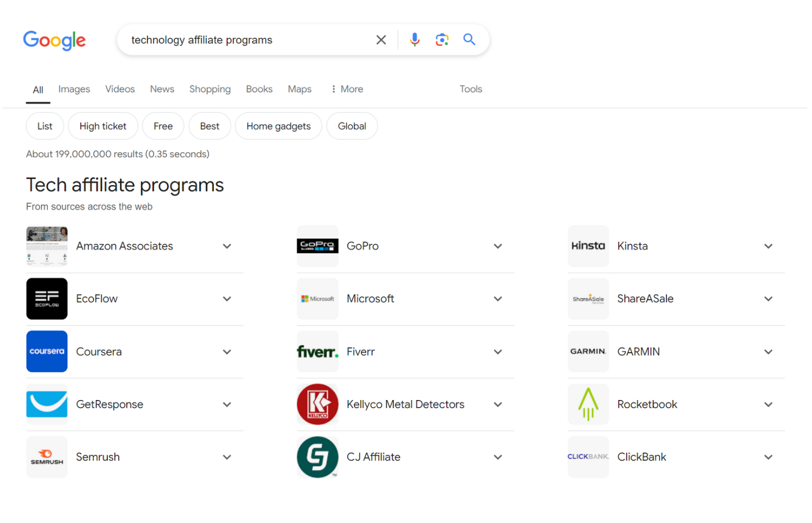812x523 pixels.
Task: Click the ShareASale logo icon
Action: pos(588,299)
